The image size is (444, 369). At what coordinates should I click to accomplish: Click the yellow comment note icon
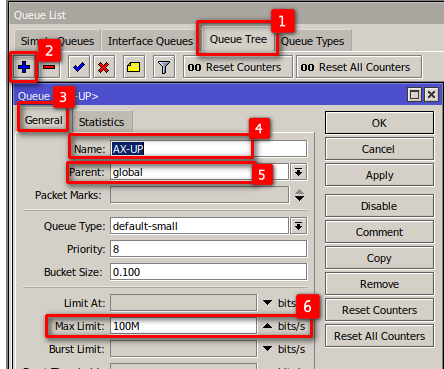click(x=133, y=67)
